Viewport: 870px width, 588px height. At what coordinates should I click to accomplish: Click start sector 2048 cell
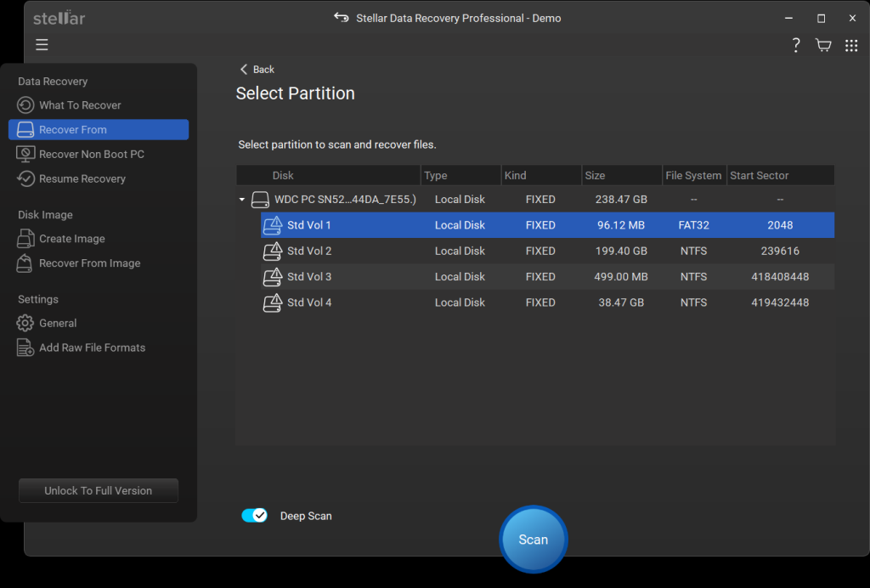tap(780, 225)
